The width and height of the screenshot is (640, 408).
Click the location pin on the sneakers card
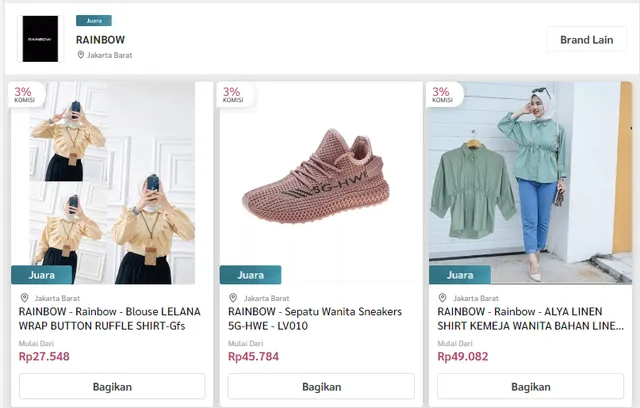click(233, 298)
